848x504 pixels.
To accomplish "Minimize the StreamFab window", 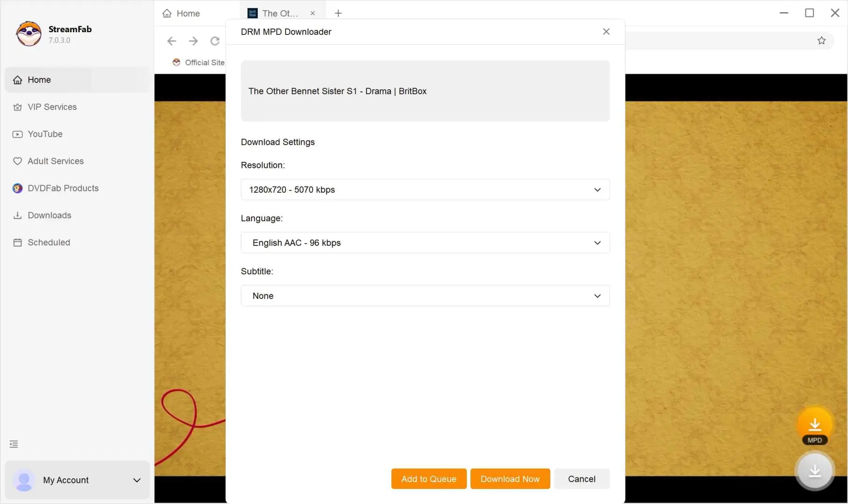I will (x=784, y=13).
